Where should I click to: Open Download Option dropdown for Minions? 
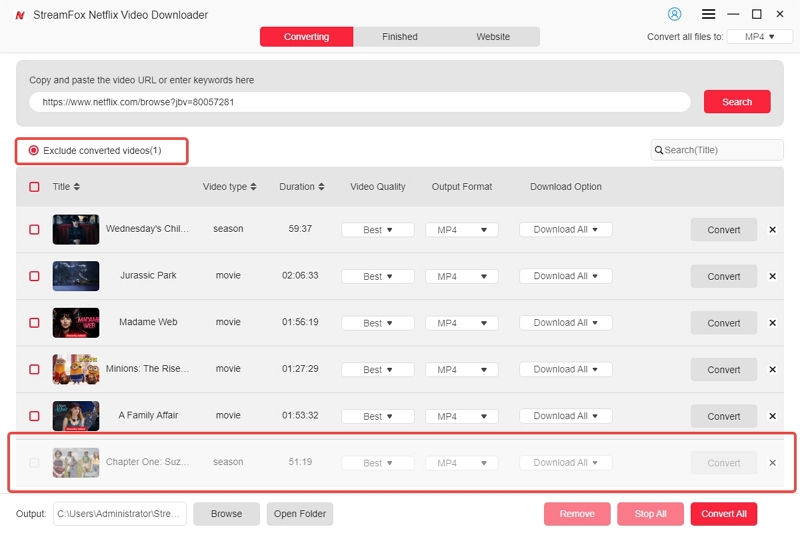click(x=565, y=369)
